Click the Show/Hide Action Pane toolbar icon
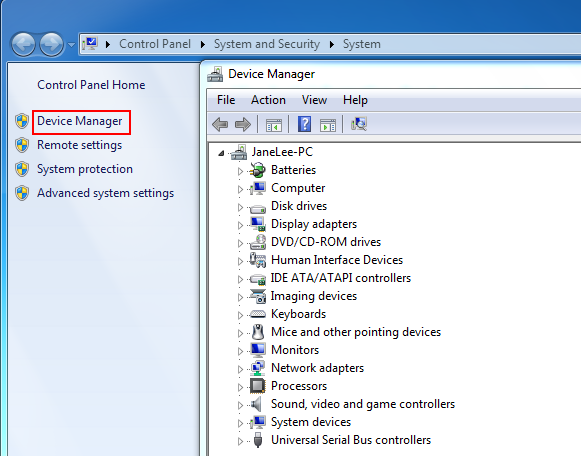This screenshot has width=581, height=456. (328, 125)
